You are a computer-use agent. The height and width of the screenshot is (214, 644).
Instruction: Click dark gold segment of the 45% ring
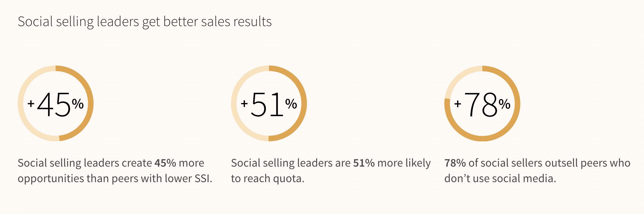click(x=90, y=103)
